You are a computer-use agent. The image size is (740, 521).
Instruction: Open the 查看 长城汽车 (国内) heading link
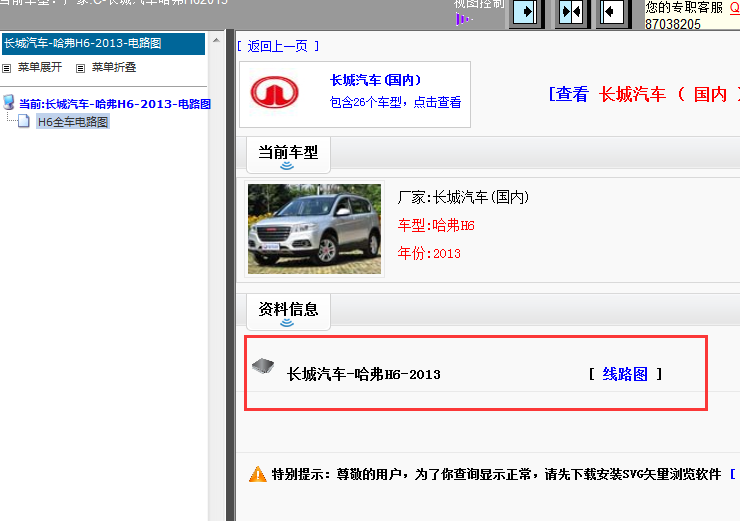[644, 94]
